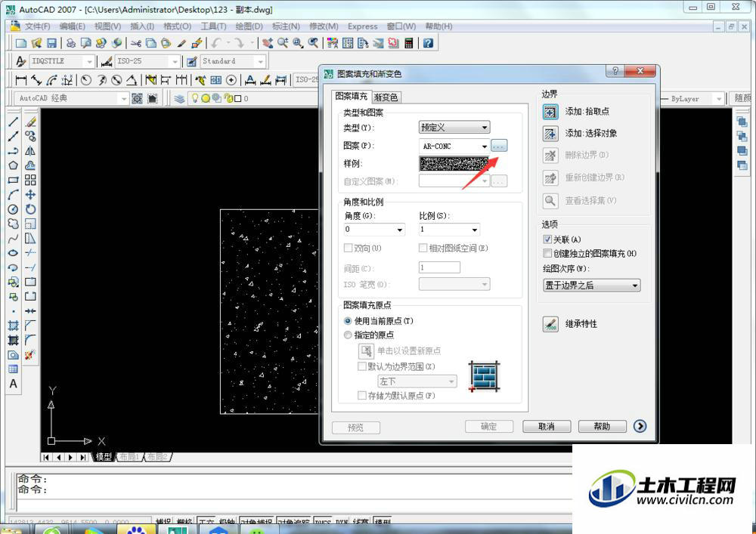This screenshot has width=756, height=534.
Task: Click the Match Properties brush icon
Action: point(181,43)
